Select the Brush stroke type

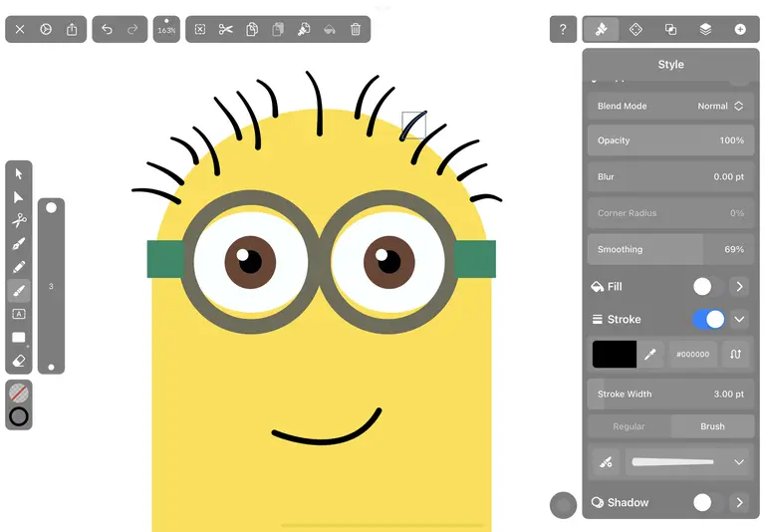(712, 426)
